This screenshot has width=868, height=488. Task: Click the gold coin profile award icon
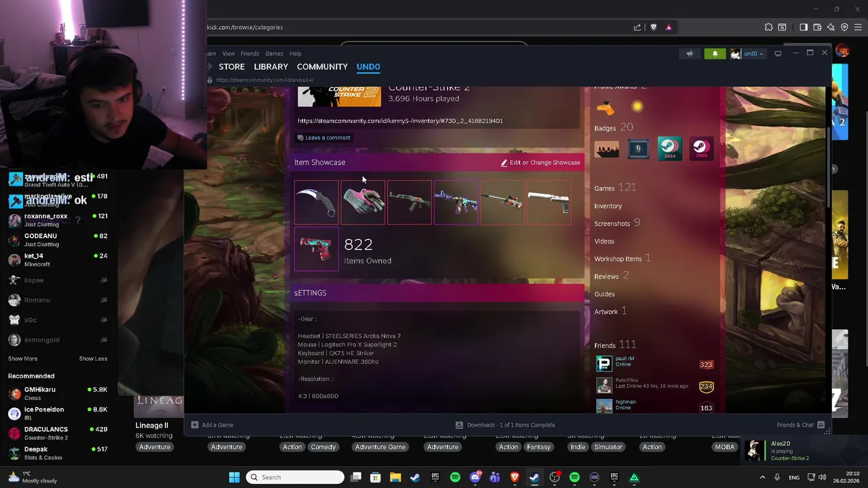pyautogui.click(x=637, y=106)
